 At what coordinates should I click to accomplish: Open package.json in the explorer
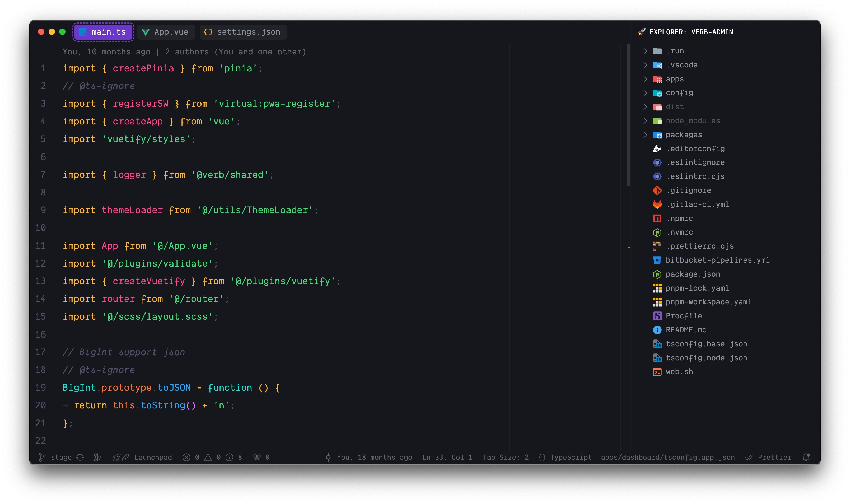(692, 274)
